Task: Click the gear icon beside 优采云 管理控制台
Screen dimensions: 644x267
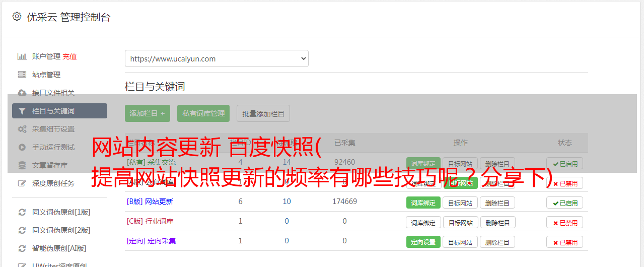Action: point(17,17)
